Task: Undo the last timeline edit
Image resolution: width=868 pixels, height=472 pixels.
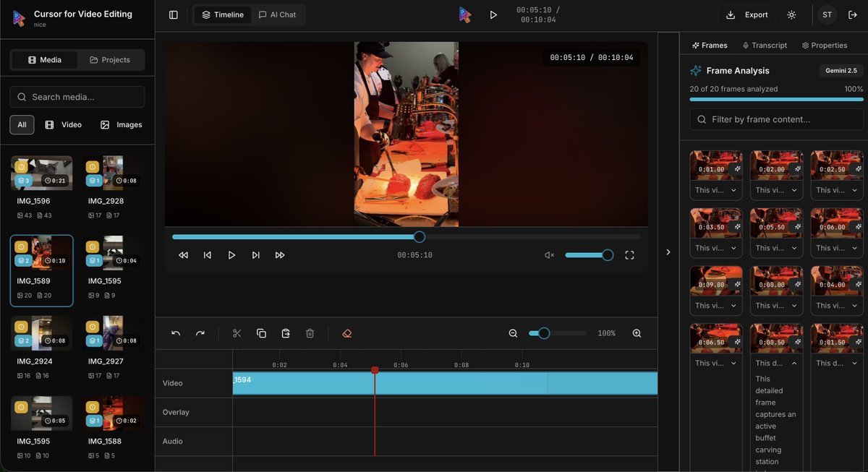Action: [176, 333]
